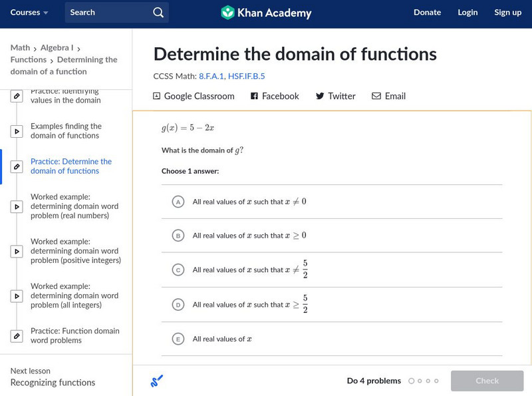532x396 pixels.
Task: Select answer choice A
Action: click(x=177, y=201)
